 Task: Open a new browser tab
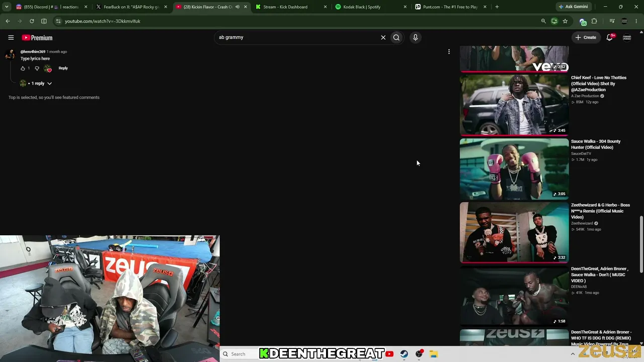[x=497, y=7]
